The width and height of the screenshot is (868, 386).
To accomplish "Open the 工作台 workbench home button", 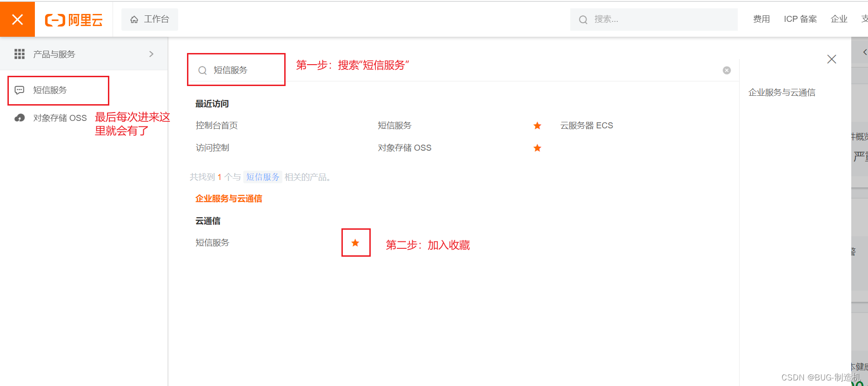I will (x=149, y=19).
